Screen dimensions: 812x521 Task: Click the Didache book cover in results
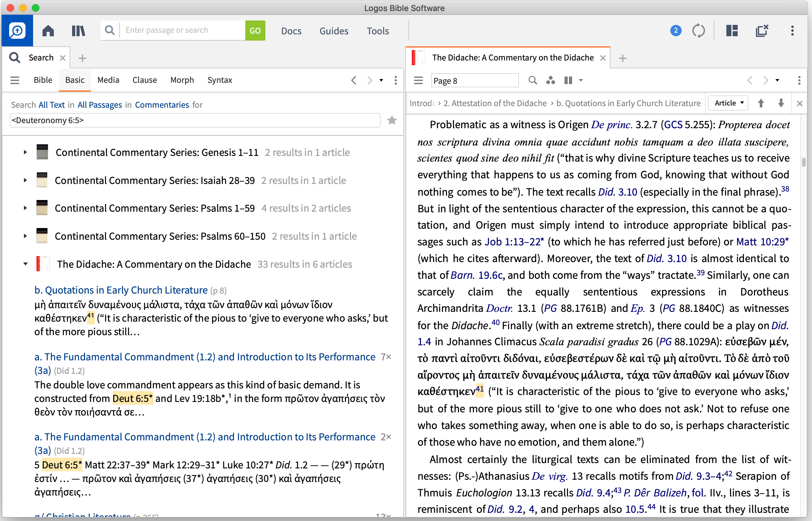pos(43,264)
